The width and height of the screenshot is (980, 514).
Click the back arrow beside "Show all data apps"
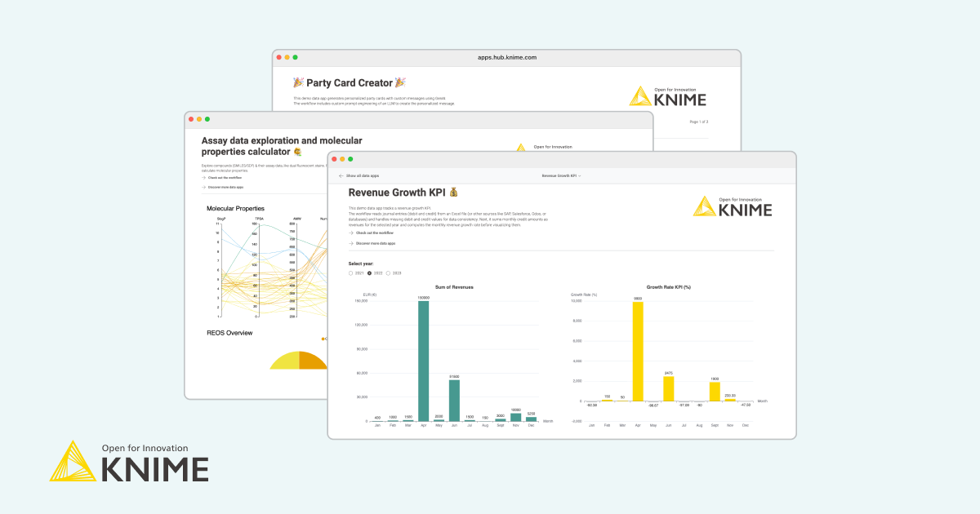(340, 175)
